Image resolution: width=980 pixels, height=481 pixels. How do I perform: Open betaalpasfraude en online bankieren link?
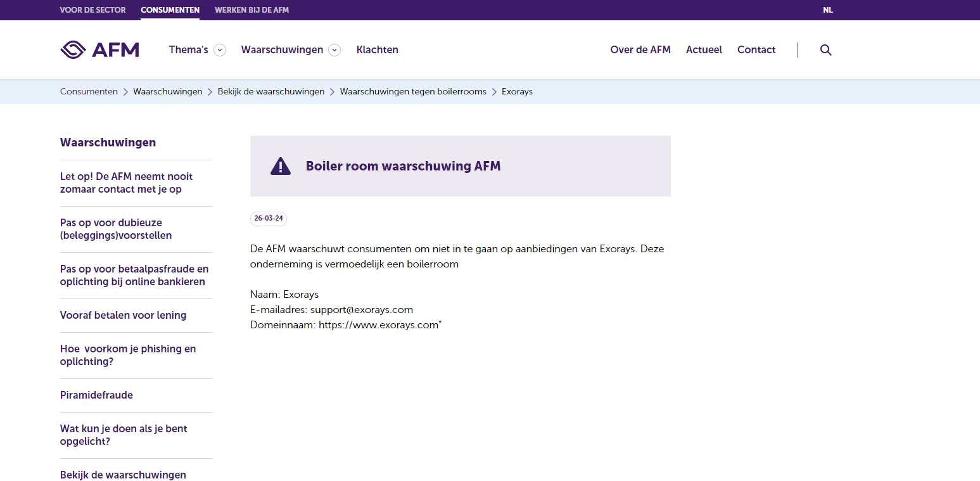pyautogui.click(x=134, y=275)
